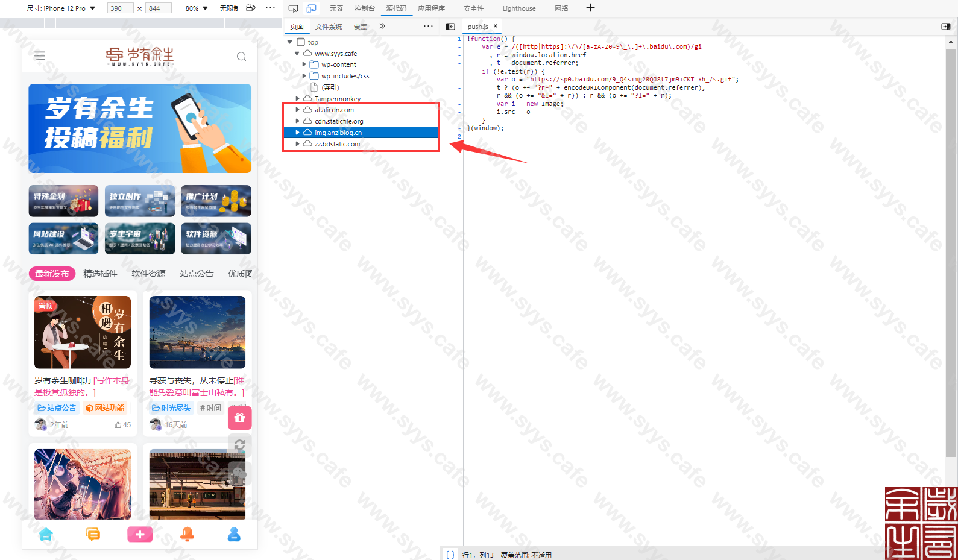Open the 投稿福利 banner image
This screenshot has width=958, height=560.
(x=140, y=128)
